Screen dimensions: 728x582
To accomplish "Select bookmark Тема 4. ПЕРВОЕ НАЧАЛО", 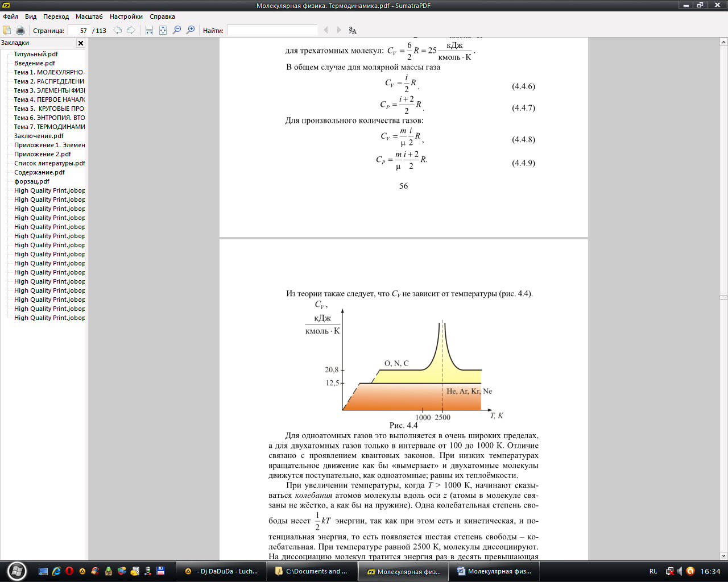I will (49, 99).
